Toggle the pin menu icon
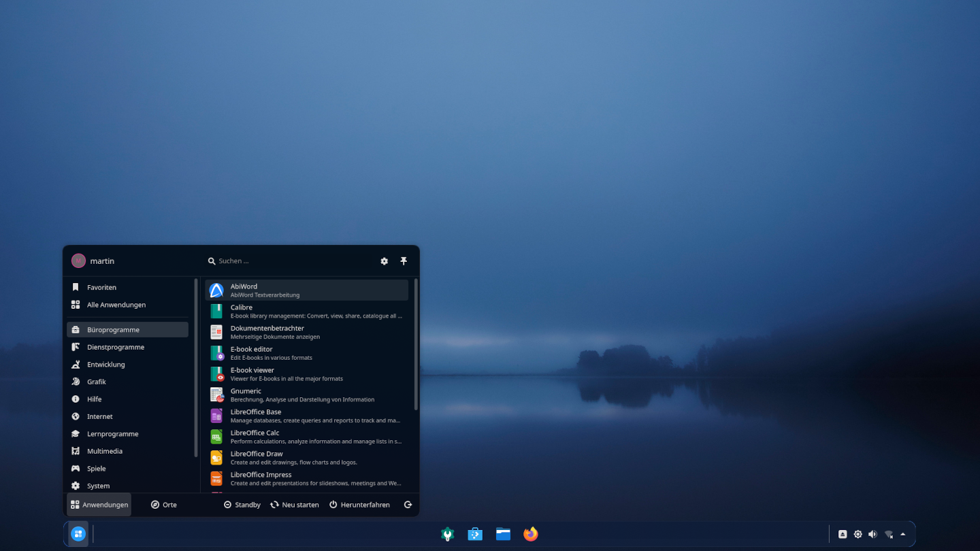This screenshot has width=980, height=551. [404, 261]
